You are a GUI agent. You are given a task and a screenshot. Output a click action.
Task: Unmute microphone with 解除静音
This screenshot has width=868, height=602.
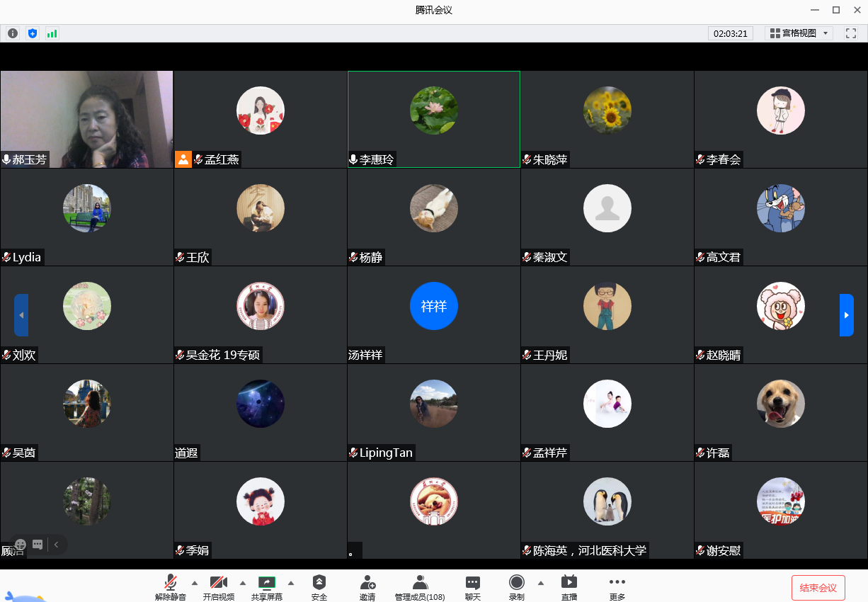coord(171,587)
